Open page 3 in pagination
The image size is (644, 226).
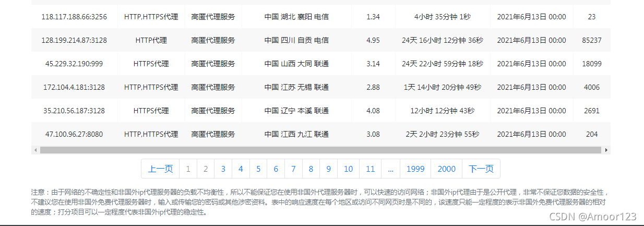point(223,169)
